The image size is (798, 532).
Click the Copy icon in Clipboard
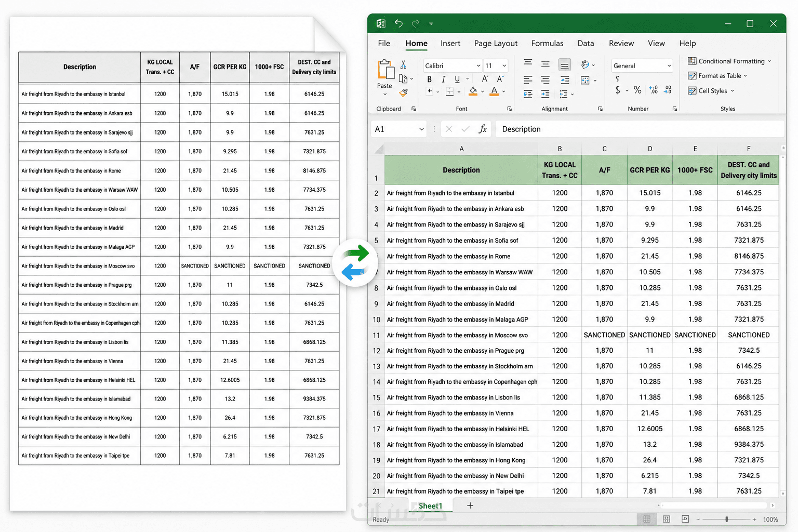403,79
